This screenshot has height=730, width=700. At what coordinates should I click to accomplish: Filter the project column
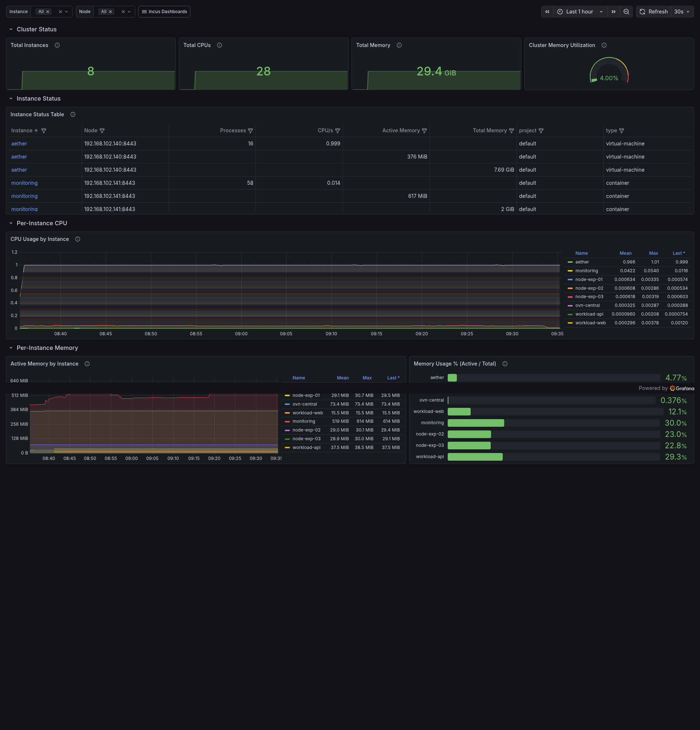[x=541, y=131]
